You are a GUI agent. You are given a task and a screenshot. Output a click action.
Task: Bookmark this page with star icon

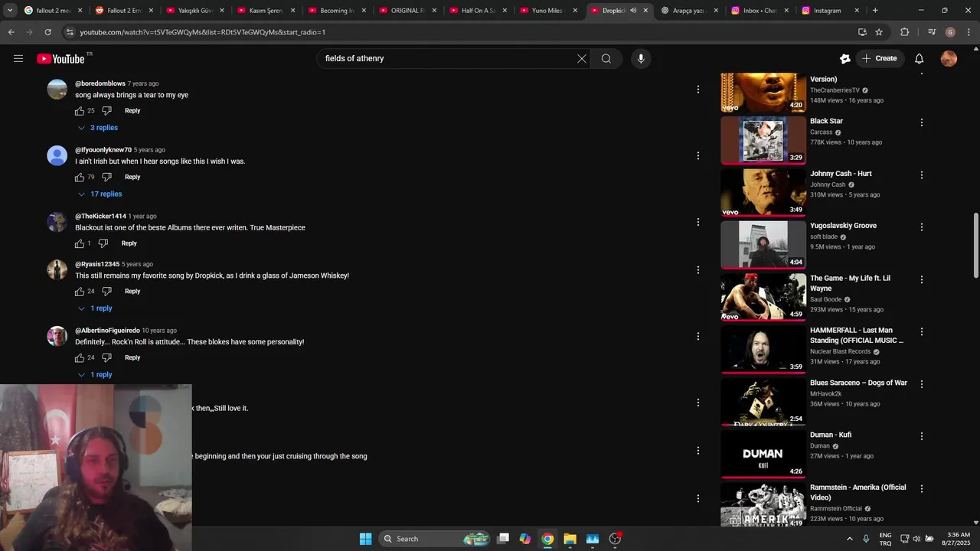coord(879,32)
